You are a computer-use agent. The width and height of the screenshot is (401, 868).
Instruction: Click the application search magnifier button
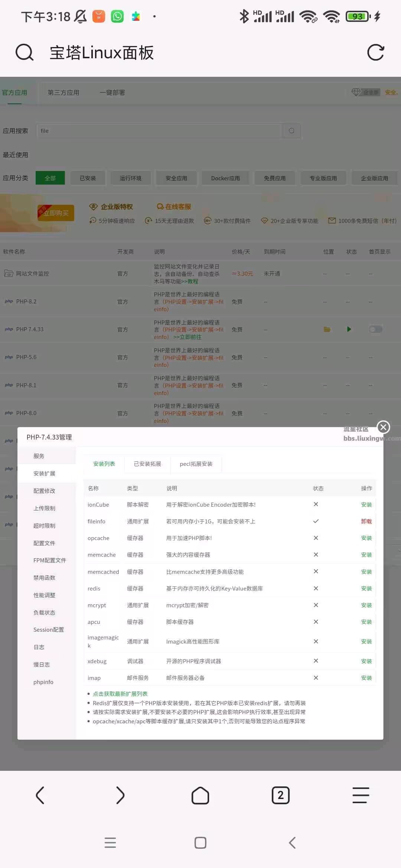pos(291,131)
